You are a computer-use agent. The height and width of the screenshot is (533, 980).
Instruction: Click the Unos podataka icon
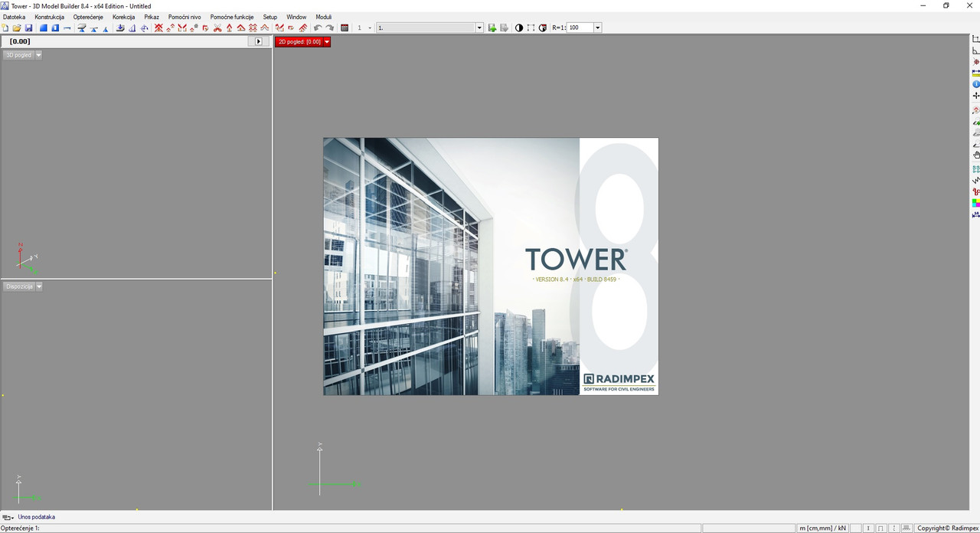pos(8,518)
